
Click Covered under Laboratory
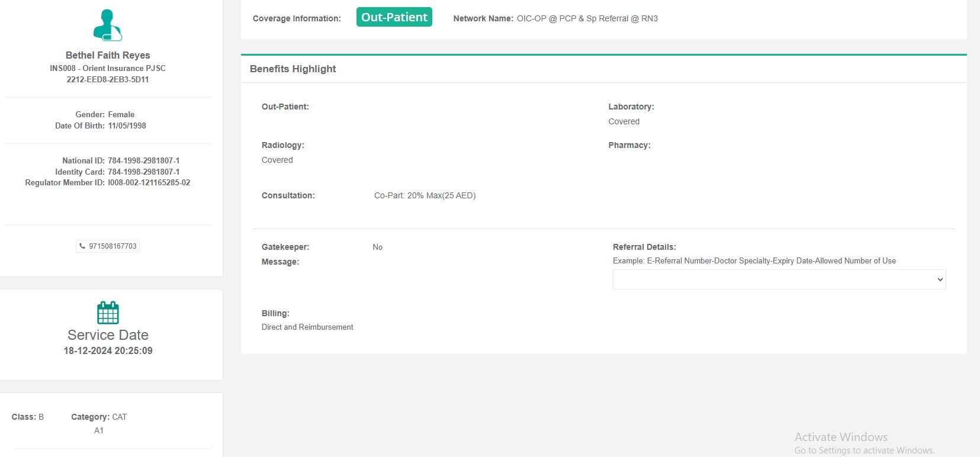click(x=624, y=121)
